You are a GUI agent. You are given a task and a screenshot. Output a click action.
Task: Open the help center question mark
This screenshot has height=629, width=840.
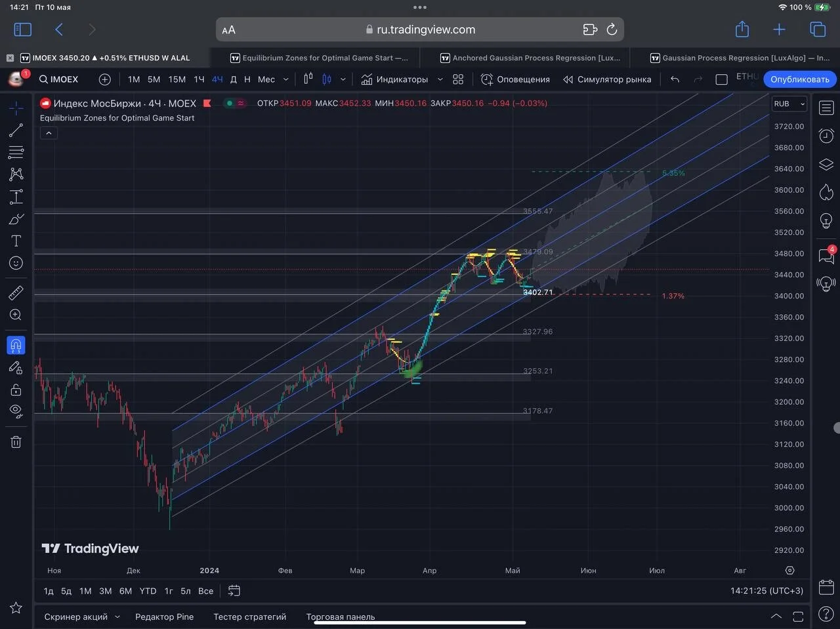pyautogui.click(x=826, y=615)
